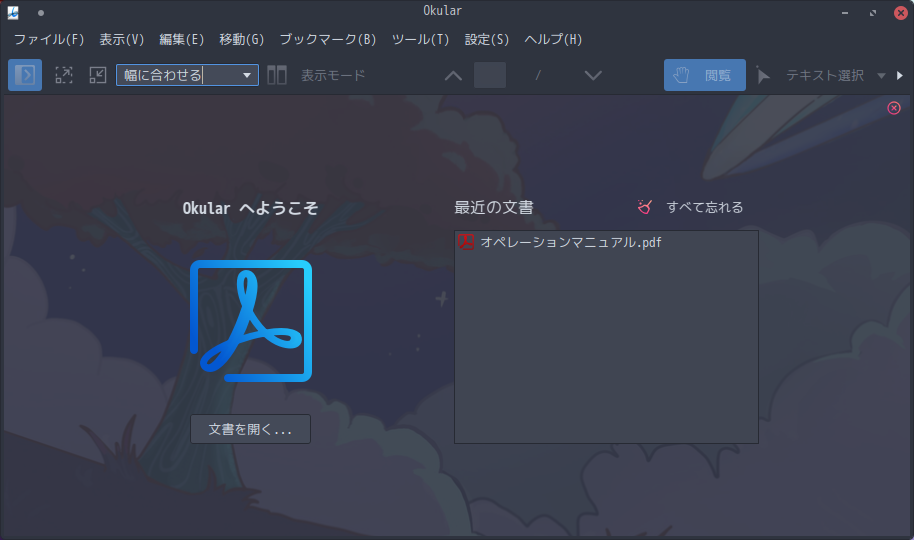Viewport: 914px width, 540px height.
Task: Click the 文書を開く... button
Action: [250, 429]
